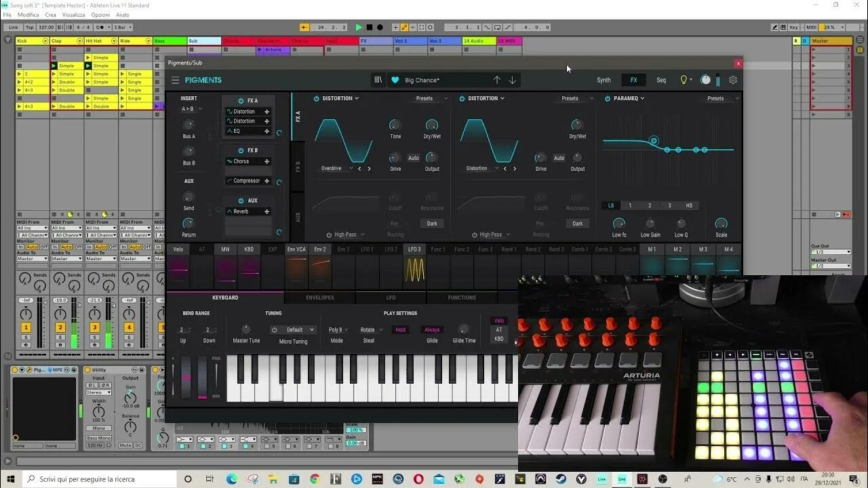Click the move handle on Chorus effect
This screenshot has width=868, height=488.
point(267,161)
